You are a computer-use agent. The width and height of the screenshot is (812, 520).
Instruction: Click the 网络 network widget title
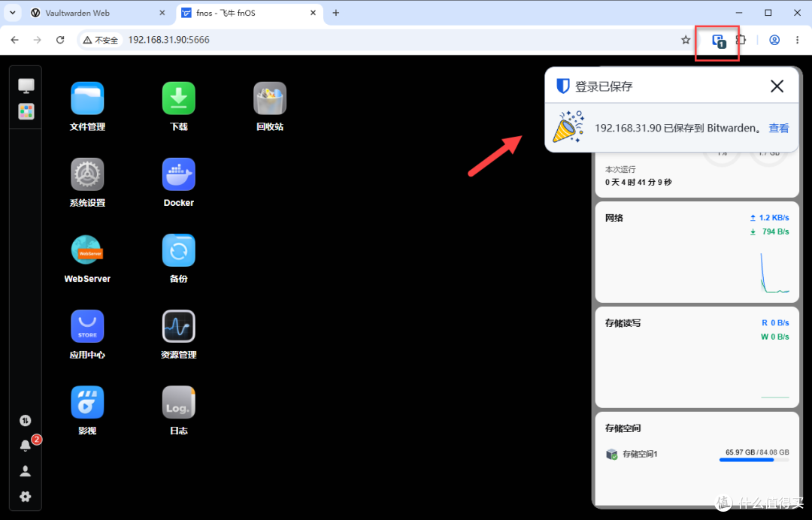coord(614,218)
